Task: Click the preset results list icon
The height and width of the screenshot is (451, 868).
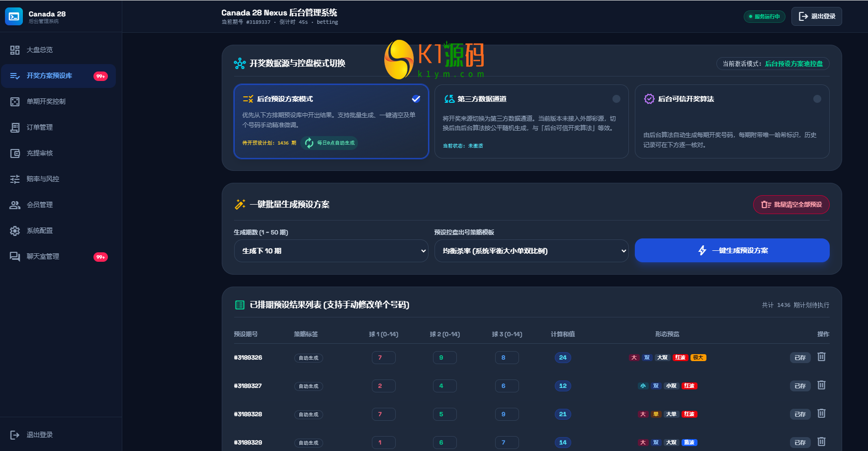Action: pyautogui.click(x=240, y=305)
